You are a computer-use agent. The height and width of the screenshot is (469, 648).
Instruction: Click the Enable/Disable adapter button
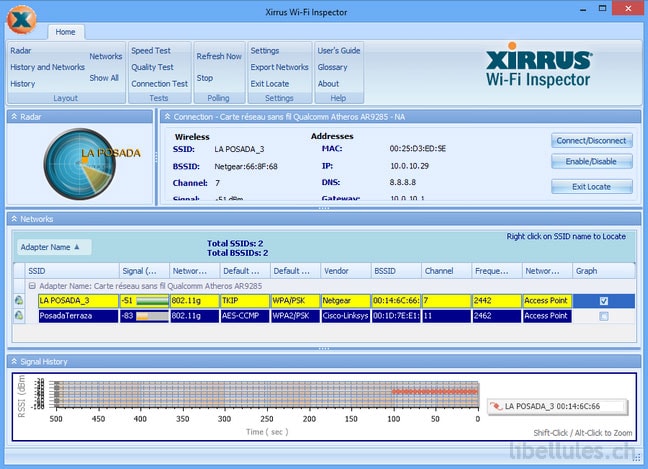coord(591,162)
